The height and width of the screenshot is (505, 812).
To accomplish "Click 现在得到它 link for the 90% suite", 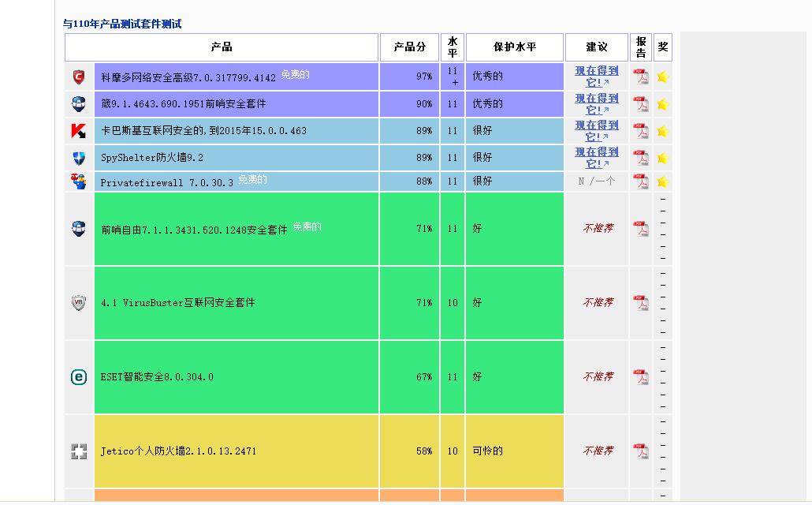I will (x=597, y=103).
